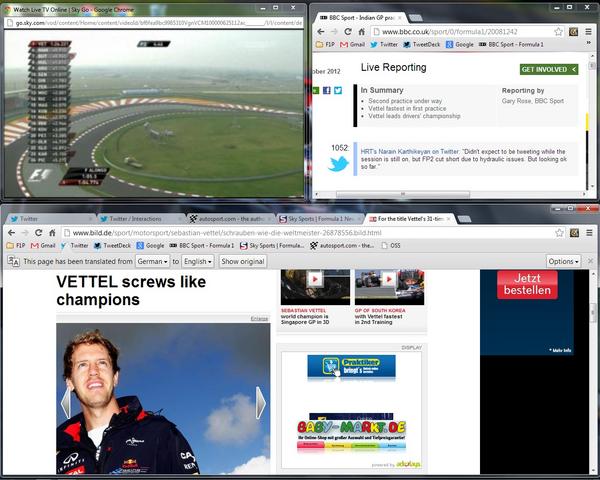The width and height of the screenshot is (600, 480).
Task: Click Twitter bird icon beside 1052 entry
Action: (x=339, y=165)
